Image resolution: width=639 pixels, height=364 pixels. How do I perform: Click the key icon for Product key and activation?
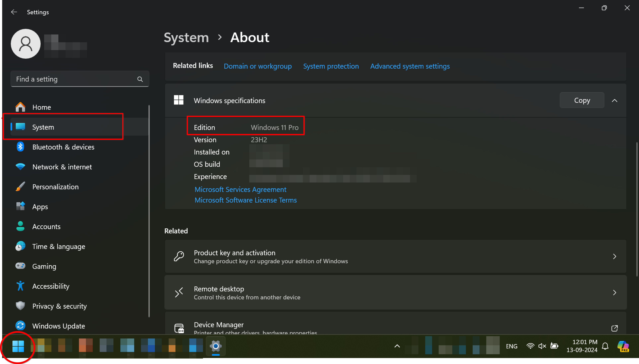[x=179, y=256]
